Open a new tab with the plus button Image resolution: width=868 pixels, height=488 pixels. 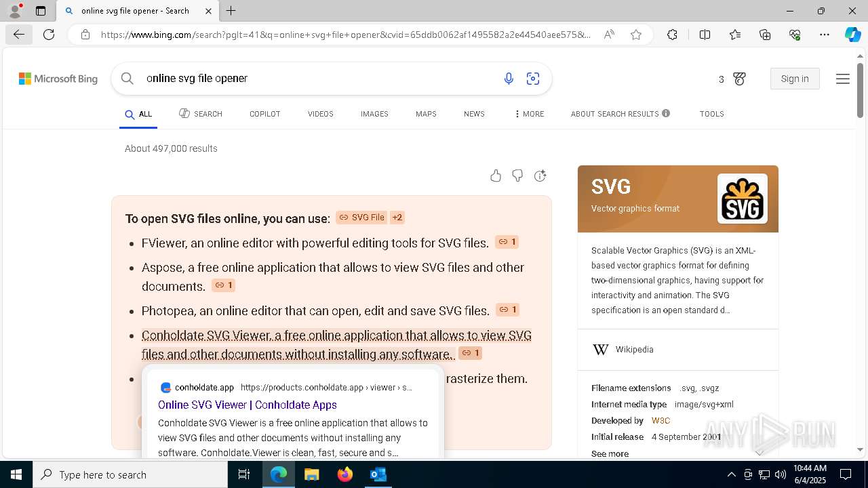[x=231, y=11]
